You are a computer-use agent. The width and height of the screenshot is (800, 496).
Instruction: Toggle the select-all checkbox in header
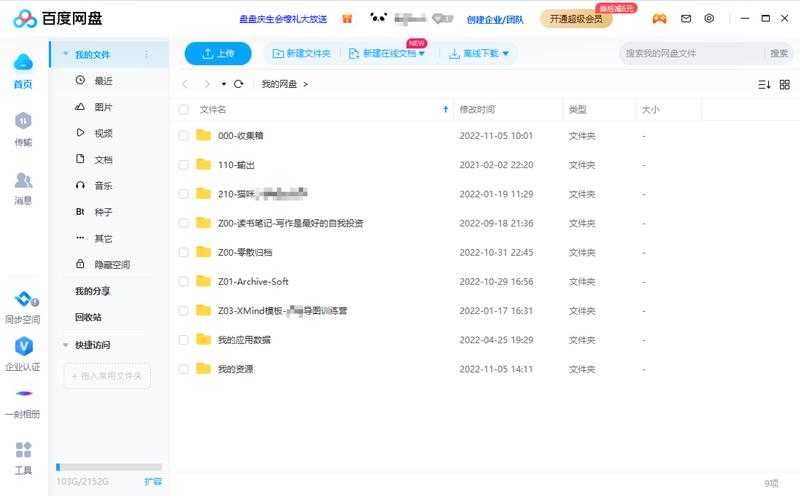(x=184, y=109)
